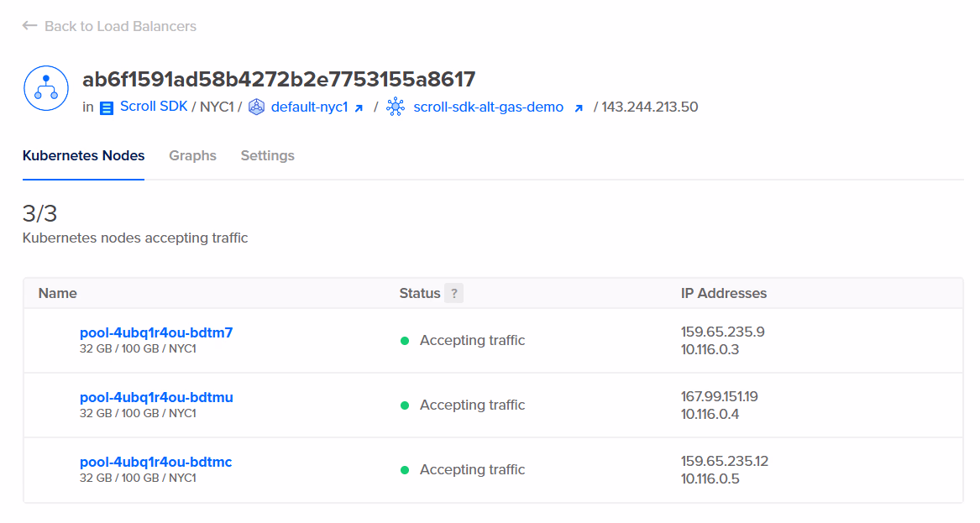The height and width of the screenshot is (523, 980).
Task: Click the Scroll SDK project icon
Action: pyautogui.click(x=107, y=108)
